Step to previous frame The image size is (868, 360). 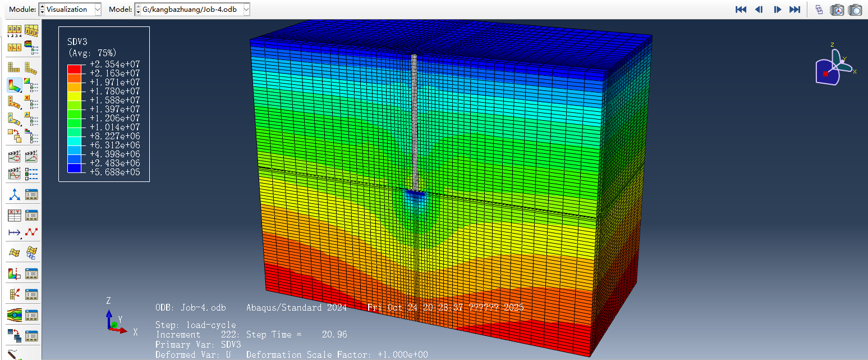tap(759, 10)
